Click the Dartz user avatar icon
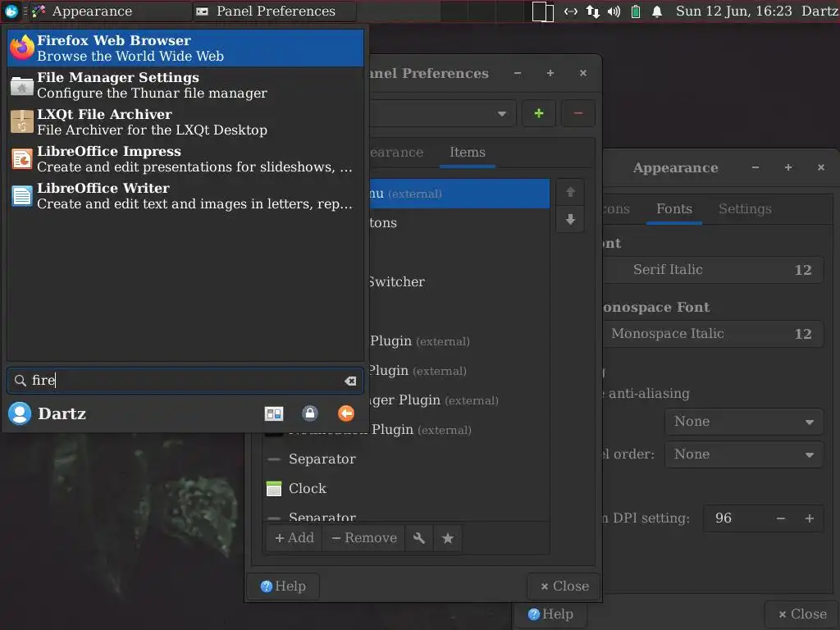Image resolution: width=840 pixels, height=630 pixels. pos(20,413)
